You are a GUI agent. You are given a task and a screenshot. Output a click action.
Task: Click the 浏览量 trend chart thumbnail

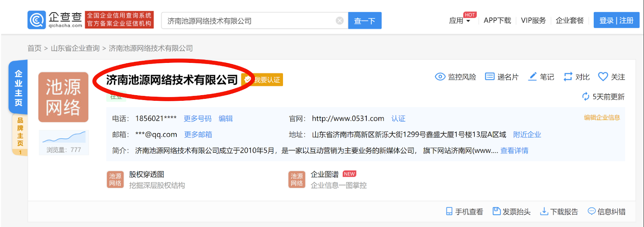[64, 137]
